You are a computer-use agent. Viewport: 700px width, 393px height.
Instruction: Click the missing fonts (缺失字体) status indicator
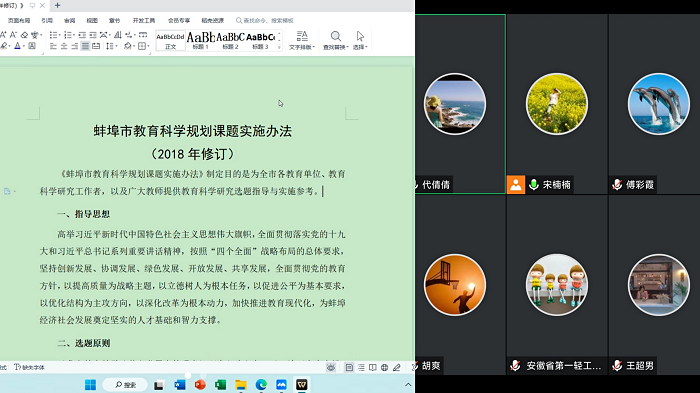(29, 367)
